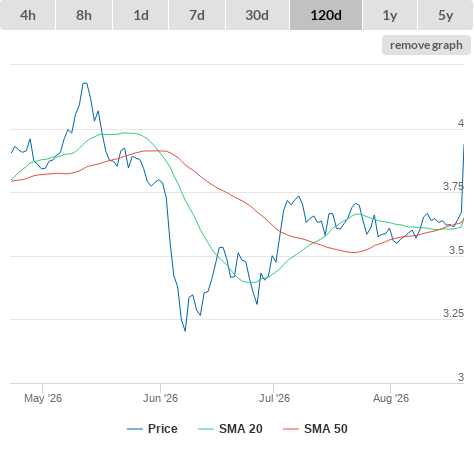Click the price spike at chart's right edge
The height and width of the screenshot is (455, 474).
click(463, 177)
